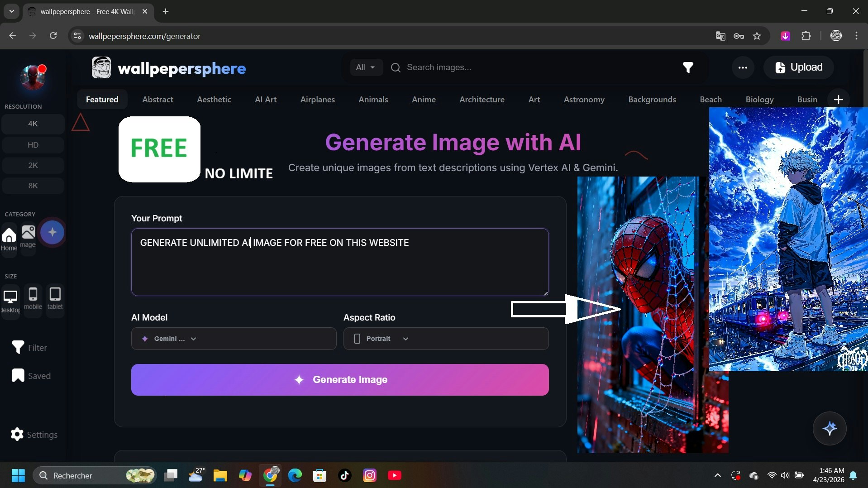Screen dimensions: 868x488
Task: Open Microsoft Edge from the taskbar
Action: [295, 475]
